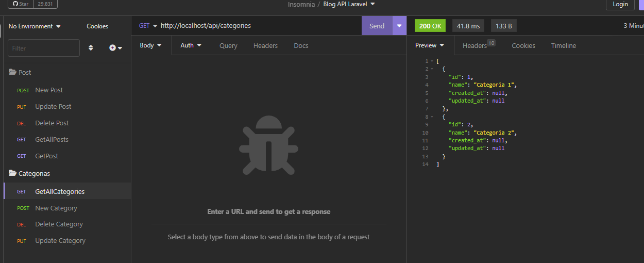
Task: Open the Auth type dropdown tab
Action: [191, 45]
